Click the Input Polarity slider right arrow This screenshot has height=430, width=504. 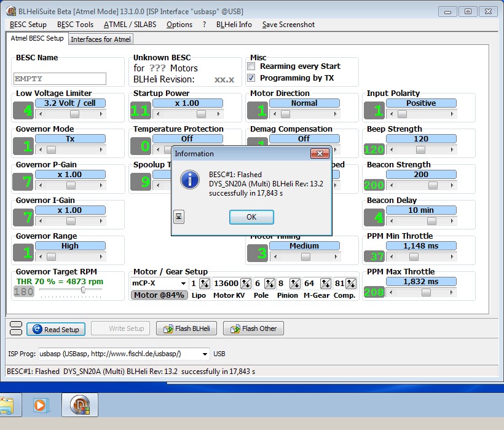(x=452, y=114)
